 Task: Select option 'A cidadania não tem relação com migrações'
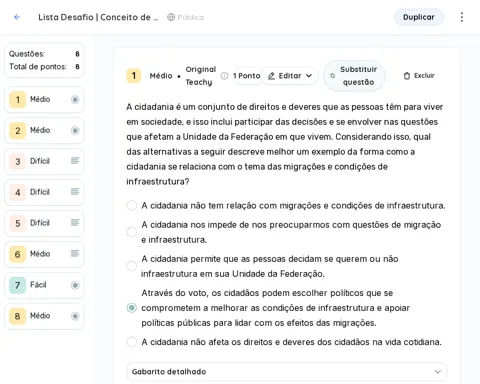click(132, 205)
